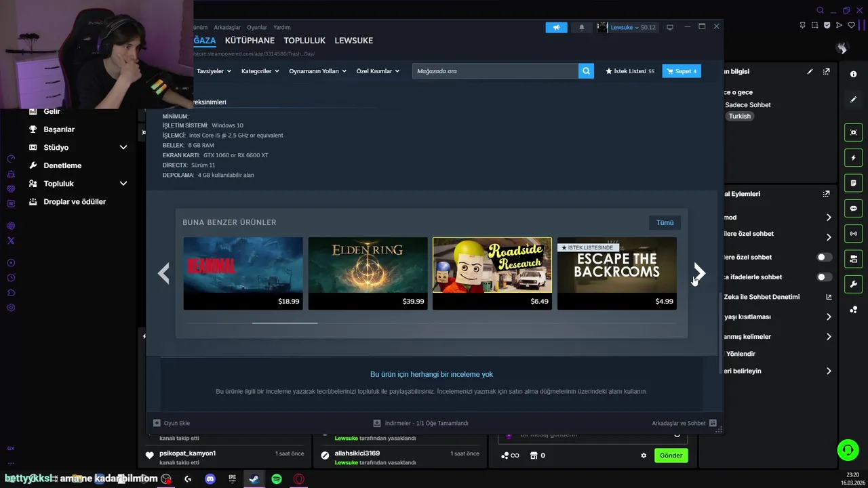Open Epic Games from the taskbar
The image size is (868, 488).
click(x=232, y=479)
